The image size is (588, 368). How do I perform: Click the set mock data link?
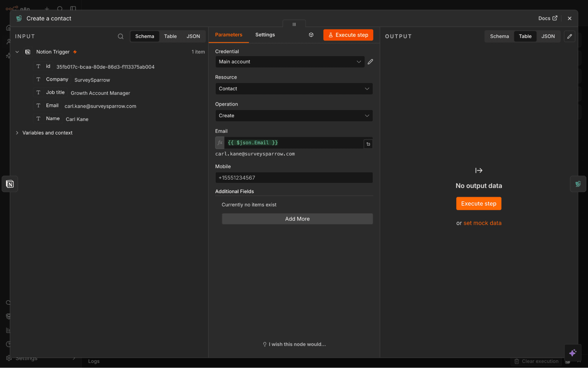[x=482, y=223]
